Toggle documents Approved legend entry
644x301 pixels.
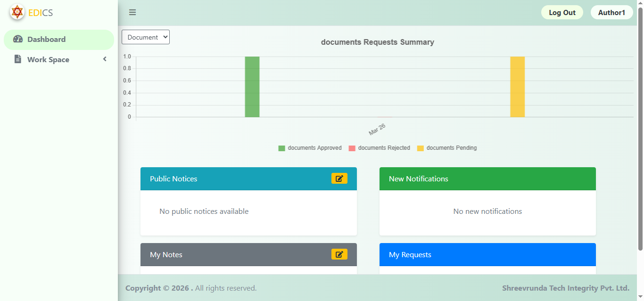(x=310, y=148)
